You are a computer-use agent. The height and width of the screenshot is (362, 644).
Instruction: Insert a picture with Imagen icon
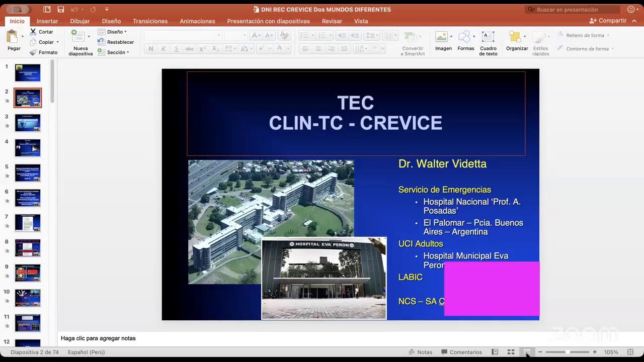point(441,37)
